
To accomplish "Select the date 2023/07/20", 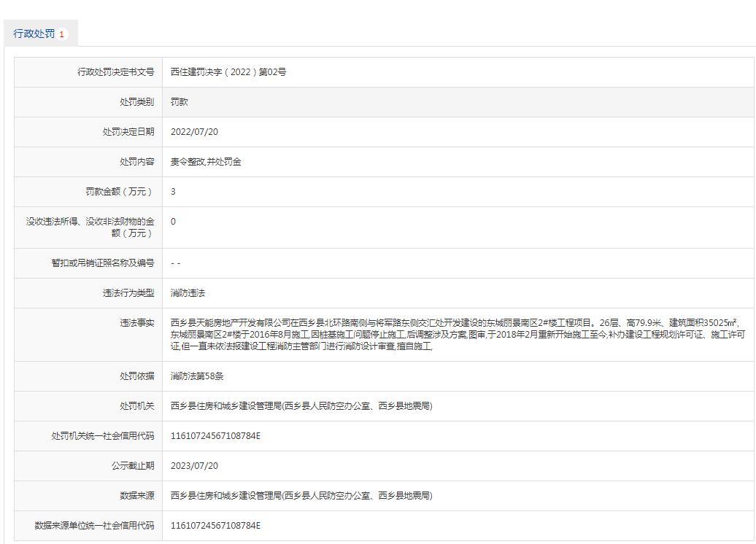I will 194,465.
